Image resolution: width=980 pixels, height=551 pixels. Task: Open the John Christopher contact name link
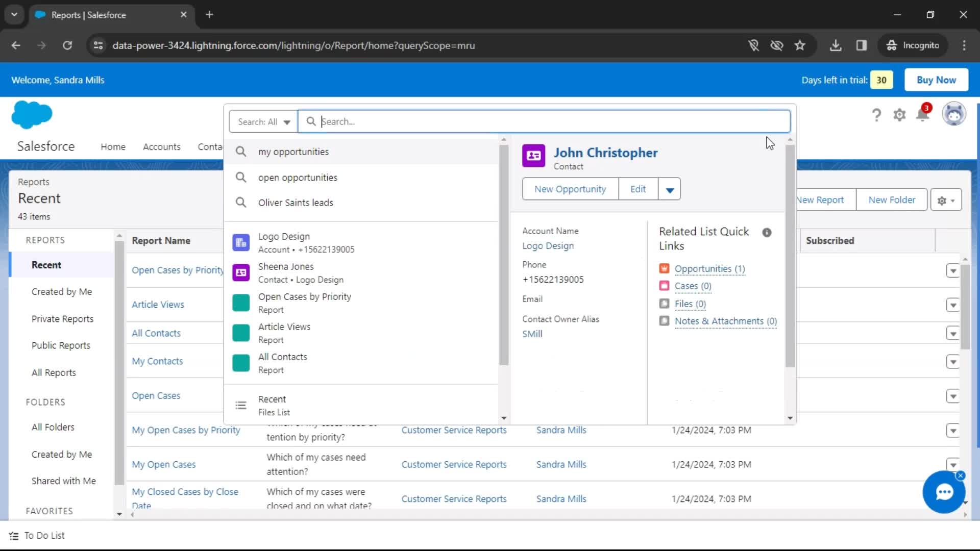606,153
